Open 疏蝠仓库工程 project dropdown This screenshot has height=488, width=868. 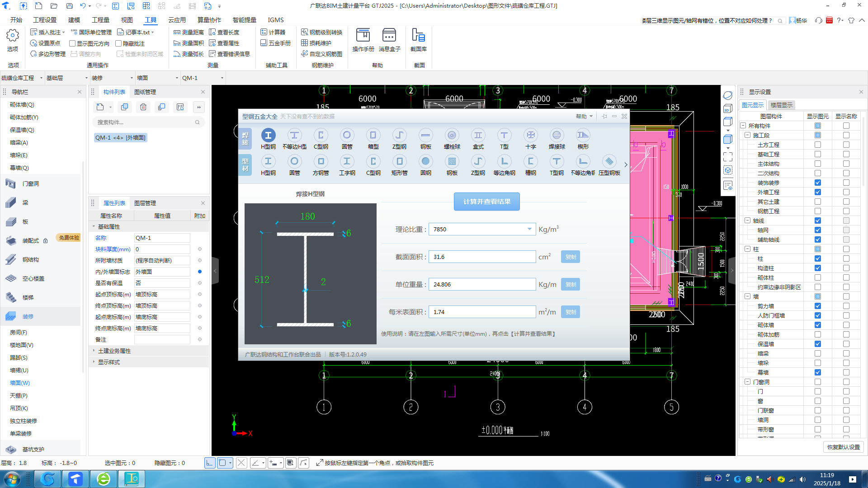(22, 78)
